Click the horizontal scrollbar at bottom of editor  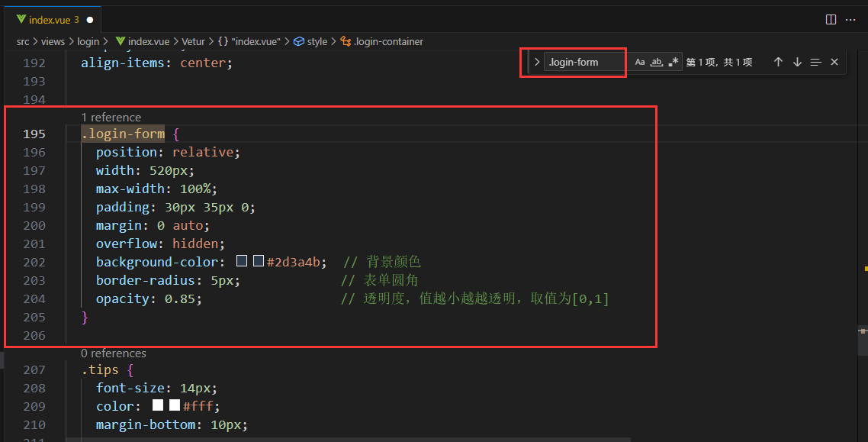tap(348, 439)
